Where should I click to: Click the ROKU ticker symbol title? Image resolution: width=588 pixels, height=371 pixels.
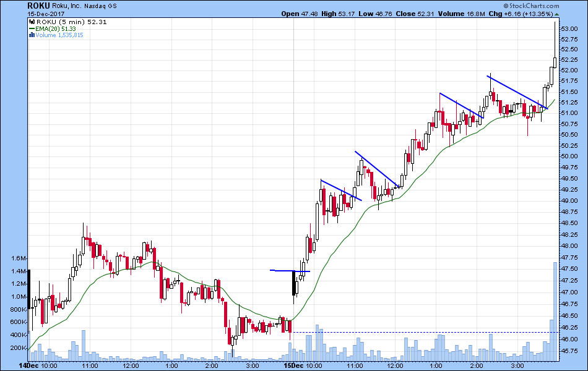(x=38, y=6)
